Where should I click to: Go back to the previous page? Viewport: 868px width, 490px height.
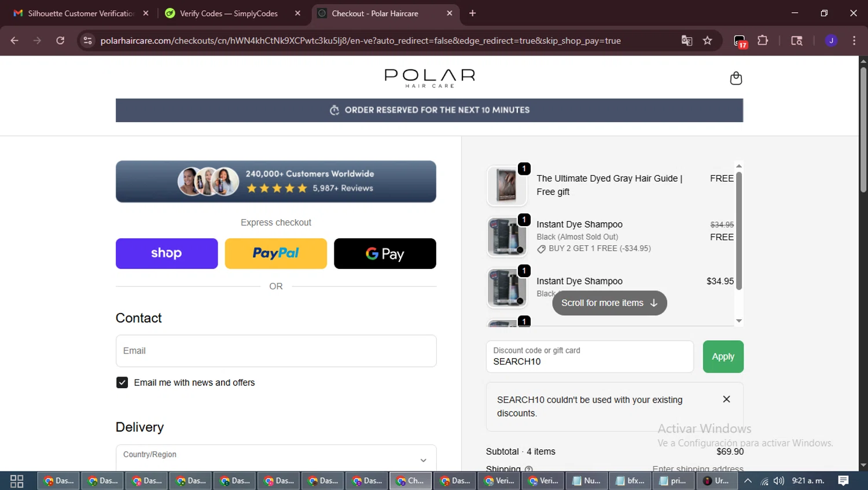pyautogui.click(x=14, y=40)
